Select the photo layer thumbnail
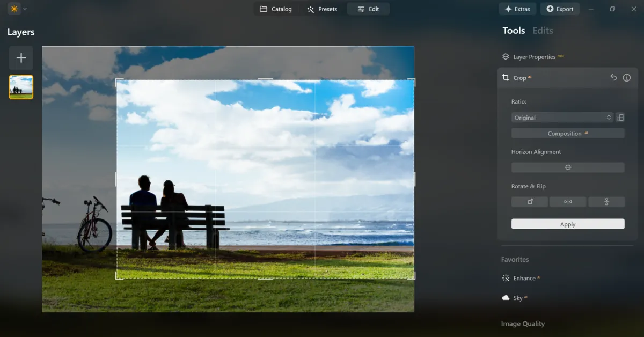Screen dimensions: 644x337 (x=20, y=86)
